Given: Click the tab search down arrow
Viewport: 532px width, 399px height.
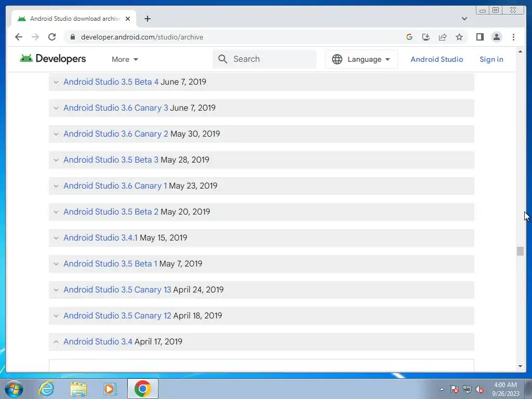Looking at the screenshot, I should click(x=464, y=19).
